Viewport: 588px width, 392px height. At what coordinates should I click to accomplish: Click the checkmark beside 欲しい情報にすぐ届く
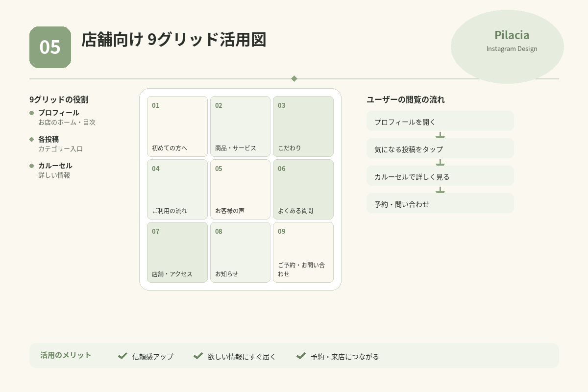point(198,356)
